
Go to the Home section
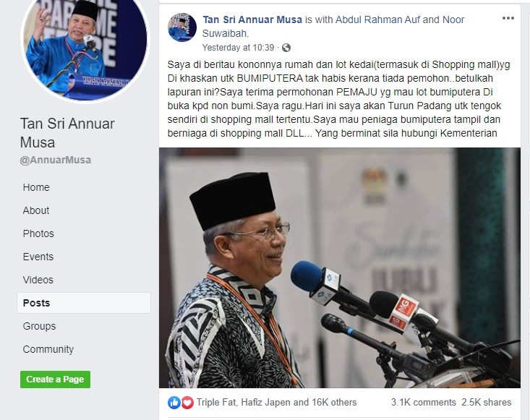click(x=36, y=187)
